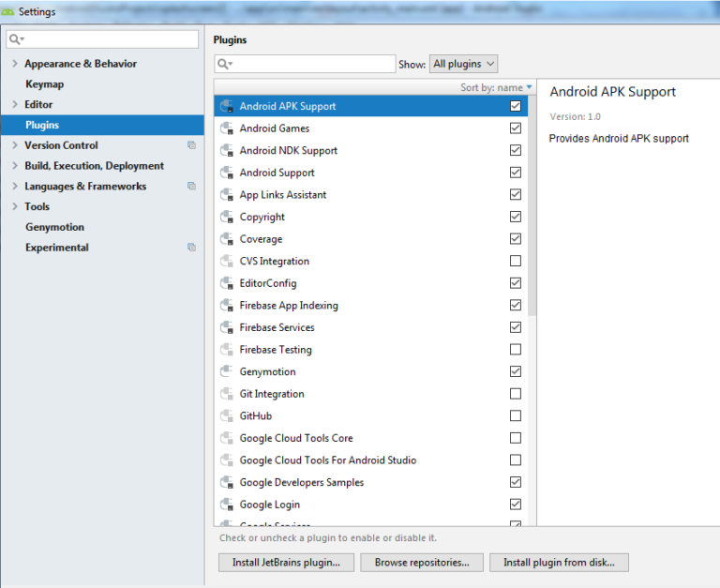Click the Copyright plugin icon
The height and width of the screenshot is (588, 720).
(x=226, y=217)
